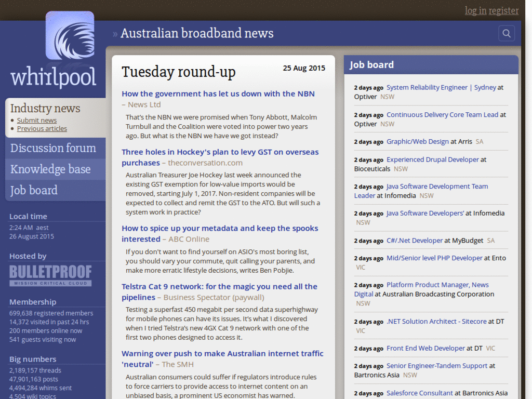
Task: Open Salesforce Consultant at Bartronics Asia job
Action: [x=419, y=393]
